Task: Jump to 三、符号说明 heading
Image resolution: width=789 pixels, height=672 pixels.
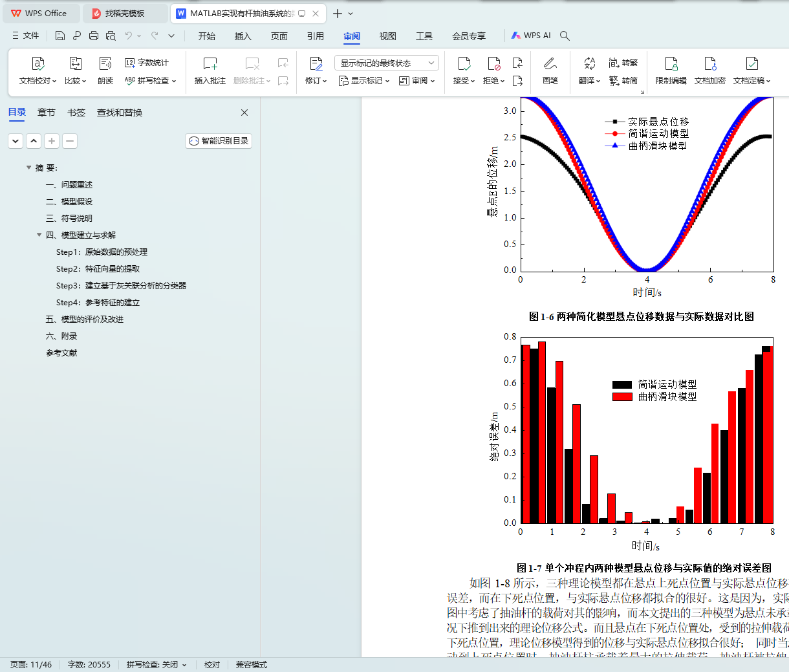Action: tap(69, 218)
